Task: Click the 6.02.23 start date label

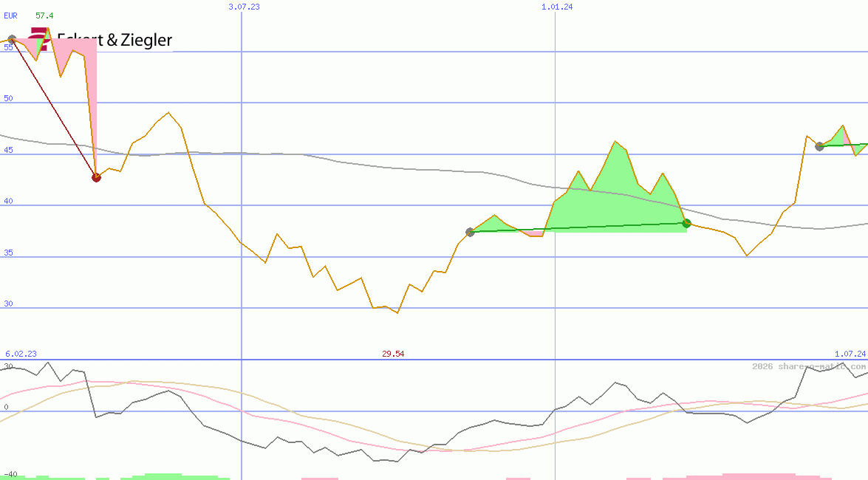Action: tap(21, 354)
